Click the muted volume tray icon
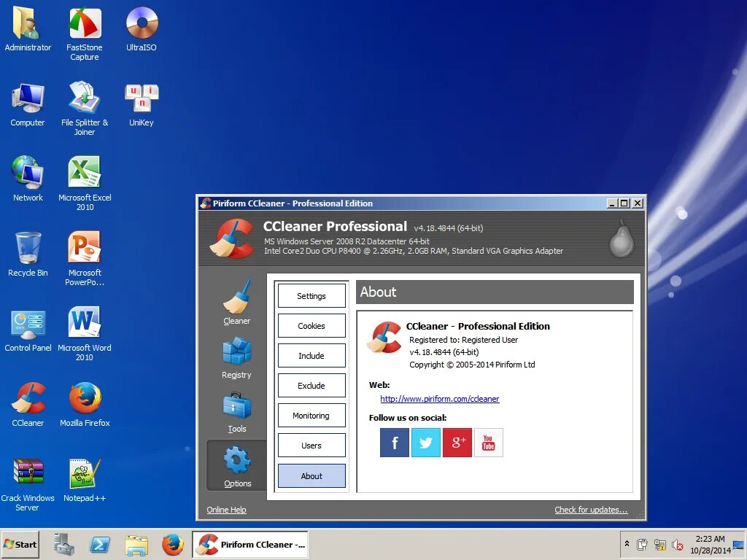Image resolution: width=747 pixels, height=560 pixels. click(678, 544)
